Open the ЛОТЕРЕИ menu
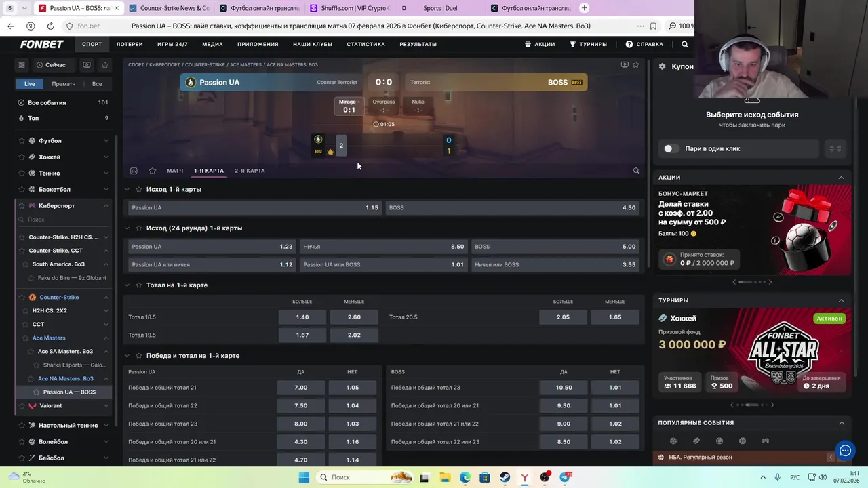 coord(130,44)
